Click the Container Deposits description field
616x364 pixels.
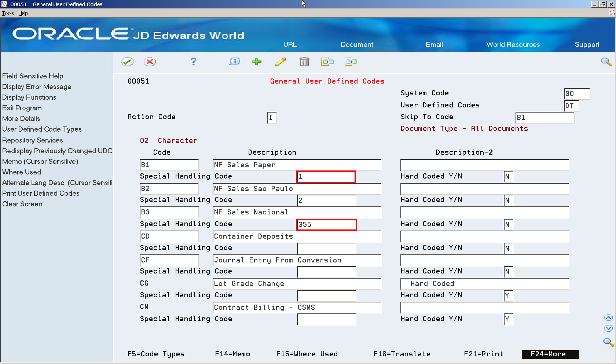[x=297, y=236]
